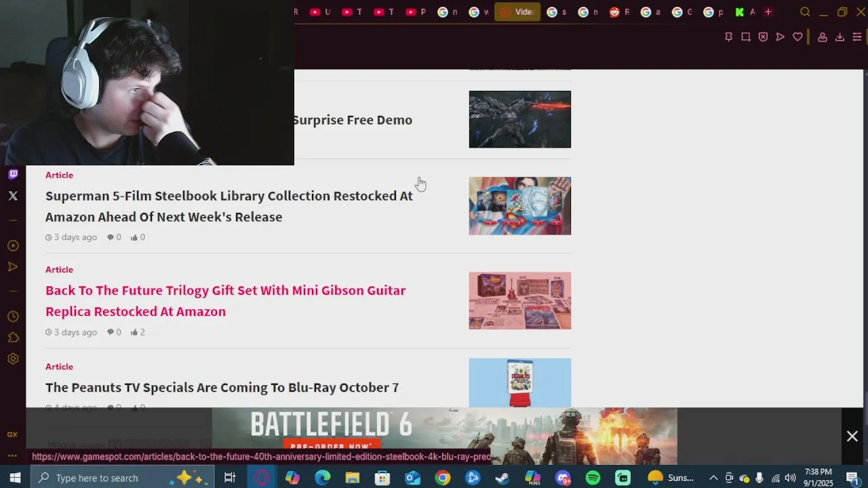This screenshot has height=488, width=868.
Task: Open the GX Corner sidebar icon
Action: pyautogui.click(x=12, y=434)
